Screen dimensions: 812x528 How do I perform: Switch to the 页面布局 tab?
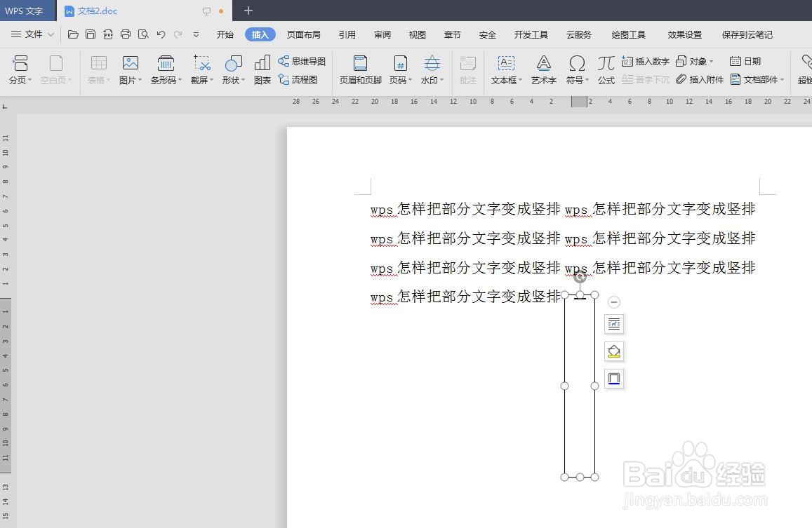(x=303, y=34)
